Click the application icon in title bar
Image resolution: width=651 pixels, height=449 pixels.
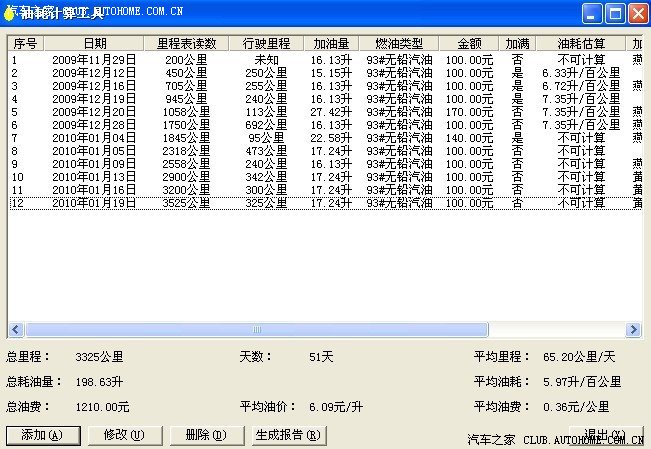click(9, 12)
